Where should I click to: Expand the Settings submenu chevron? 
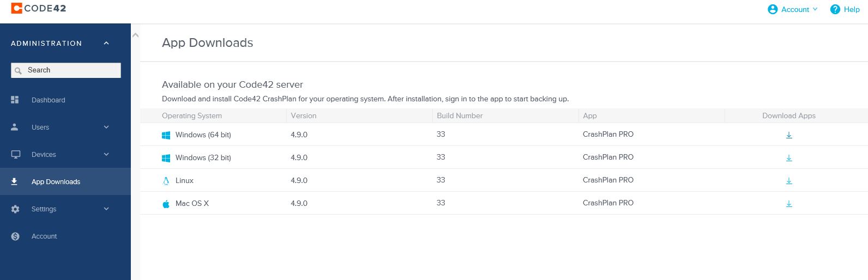point(106,209)
